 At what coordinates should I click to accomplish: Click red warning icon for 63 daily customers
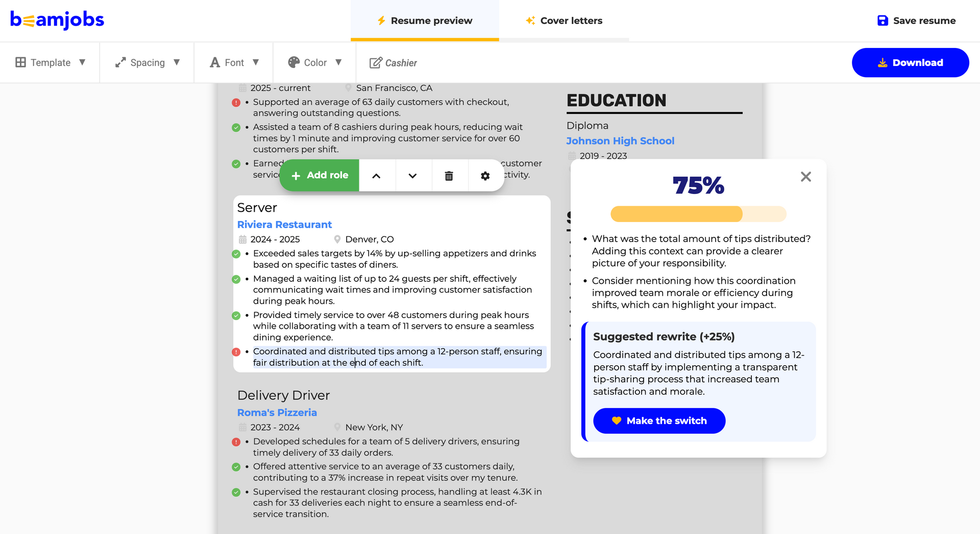tap(236, 103)
